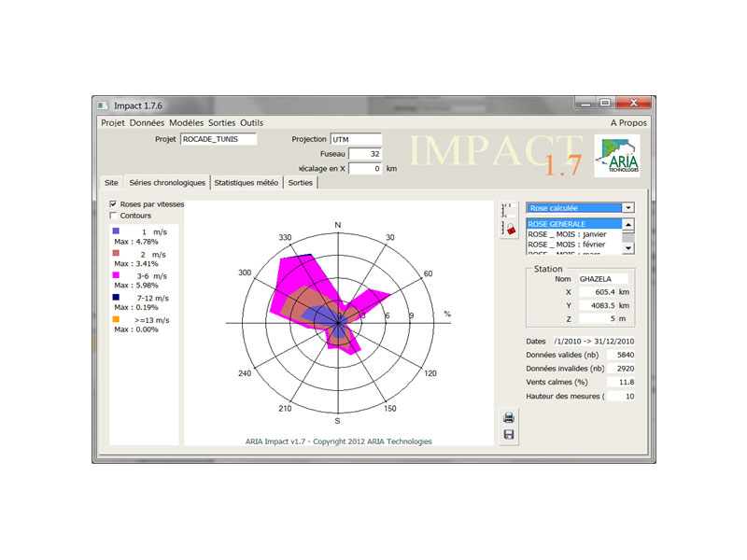Select ROSE _ MOIS : janvier in the list
The width and height of the screenshot is (747, 560).
pyautogui.click(x=574, y=234)
